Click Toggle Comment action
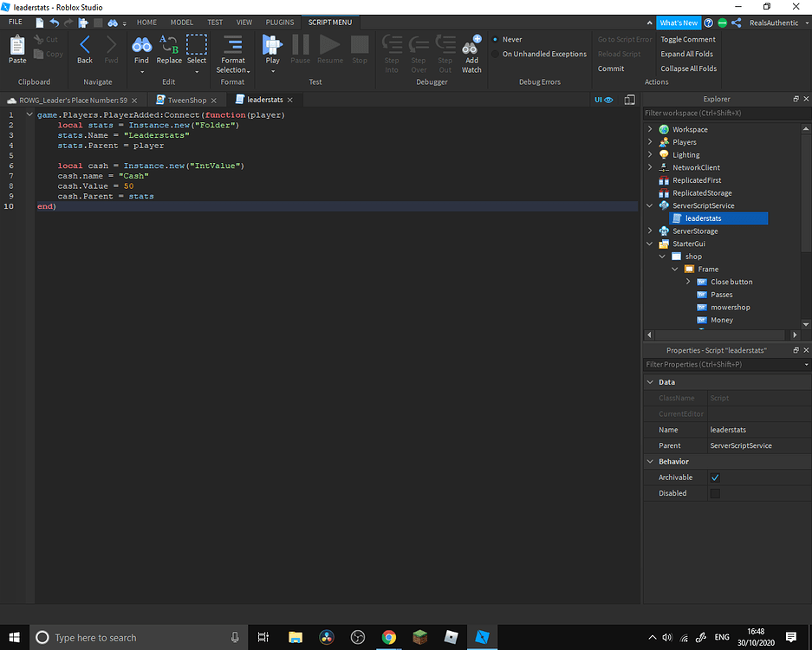Image resolution: width=812 pixels, height=650 pixels. coord(688,39)
